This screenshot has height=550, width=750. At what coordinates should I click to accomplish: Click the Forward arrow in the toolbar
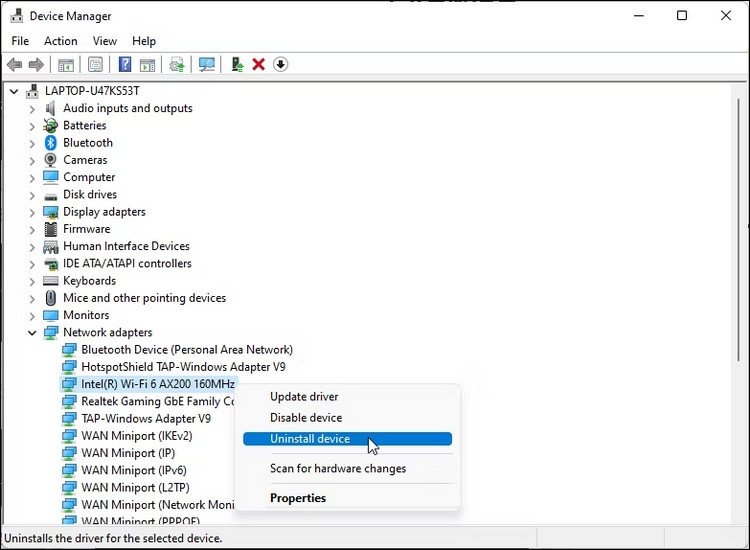36,65
